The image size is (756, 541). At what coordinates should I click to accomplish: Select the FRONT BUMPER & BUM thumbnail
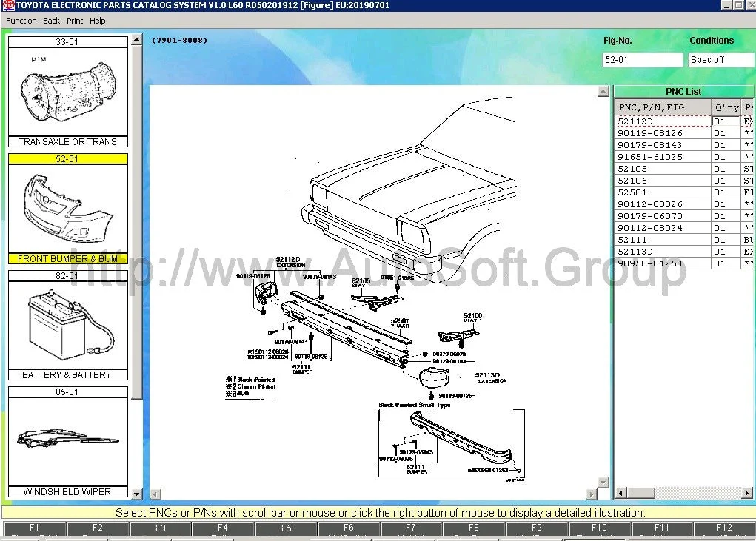67,209
